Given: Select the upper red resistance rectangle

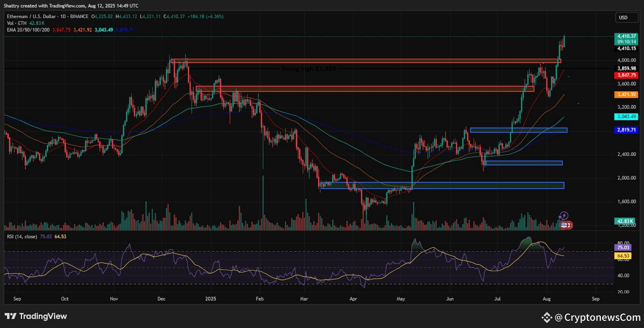Looking at the screenshot, I should click(x=366, y=61).
